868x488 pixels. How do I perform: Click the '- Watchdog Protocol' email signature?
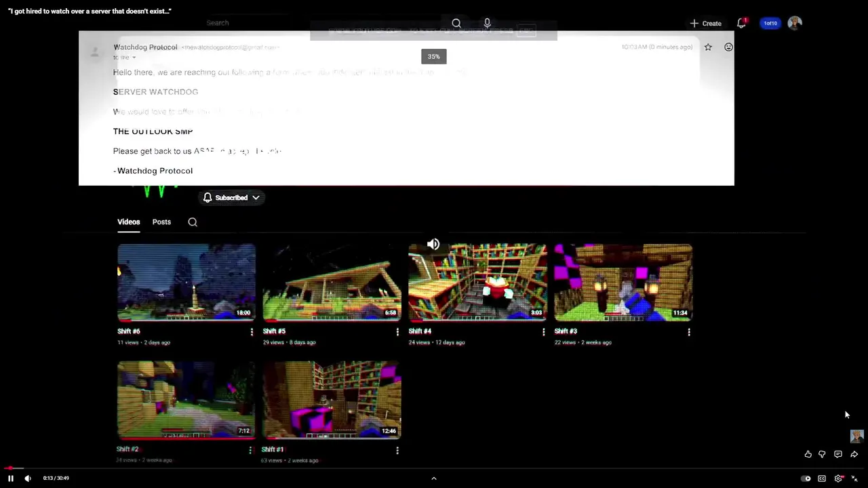(153, 171)
